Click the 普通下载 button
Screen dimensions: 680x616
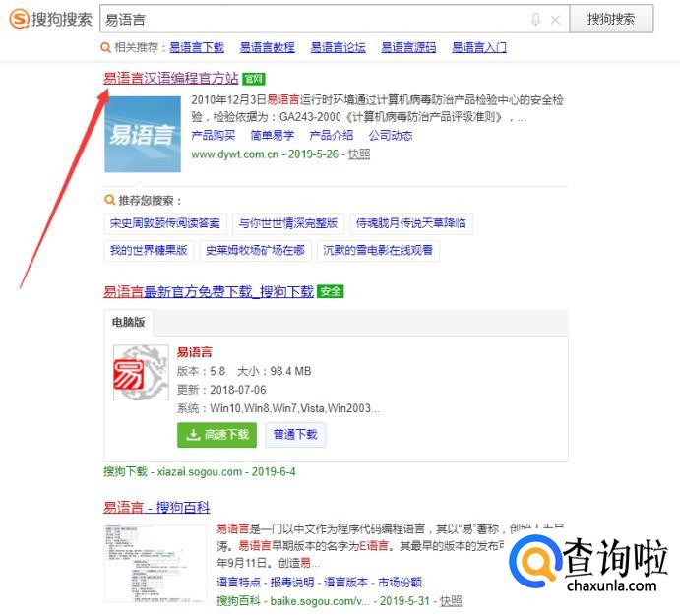click(x=295, y=434)
